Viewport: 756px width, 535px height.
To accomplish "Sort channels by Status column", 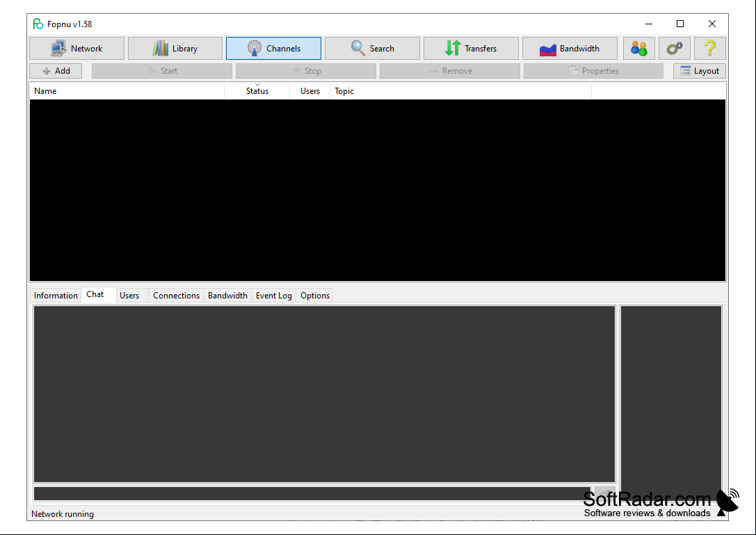I will [x=257, y=90].
